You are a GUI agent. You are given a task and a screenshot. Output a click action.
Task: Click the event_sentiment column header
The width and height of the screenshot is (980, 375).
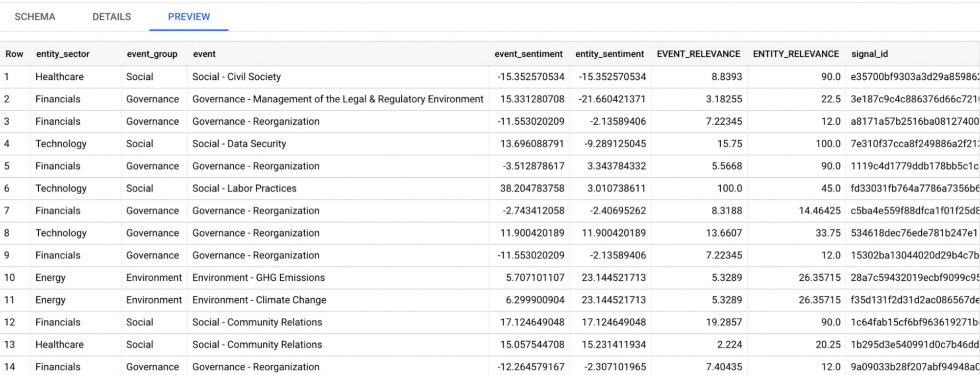point(528,54)
